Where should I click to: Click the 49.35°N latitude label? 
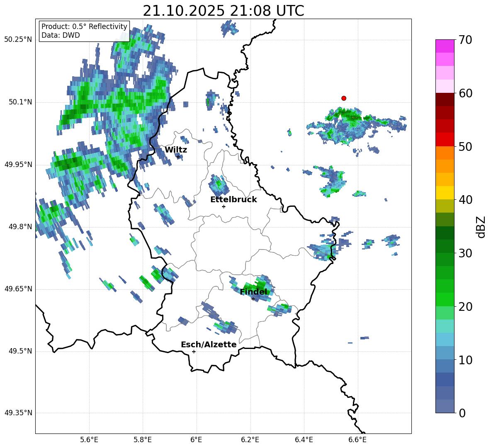[x=18, y=413]
